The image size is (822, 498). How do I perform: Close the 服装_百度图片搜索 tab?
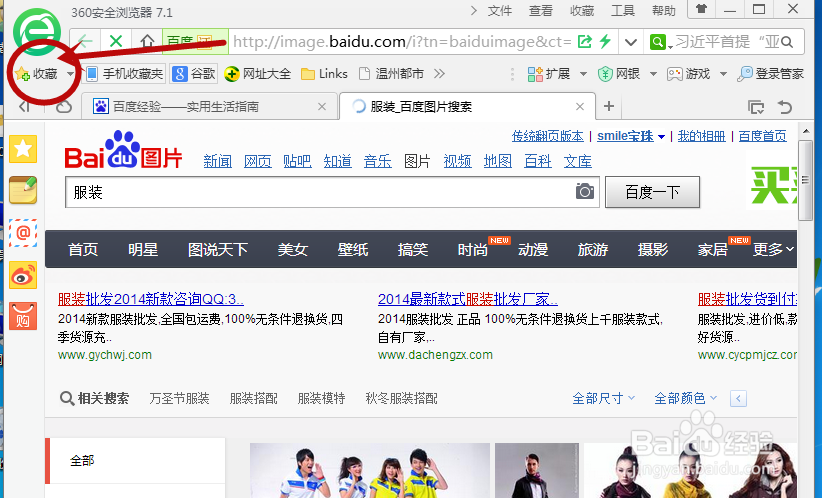[580, 107]
